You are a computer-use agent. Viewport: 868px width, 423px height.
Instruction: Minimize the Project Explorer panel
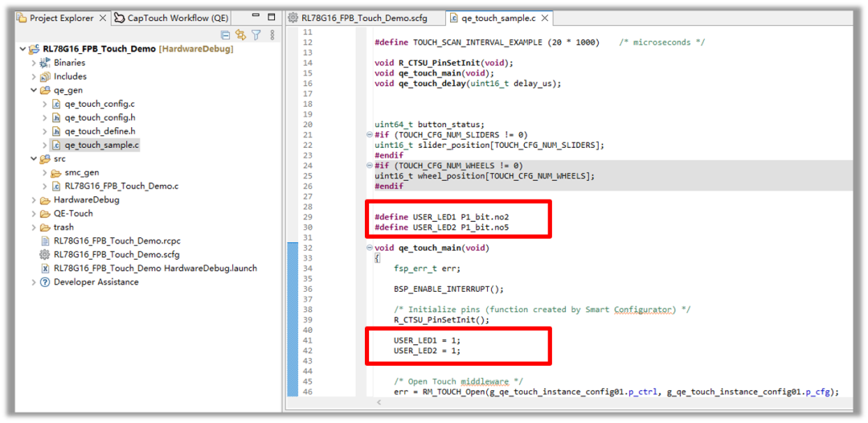pos(257,17)
